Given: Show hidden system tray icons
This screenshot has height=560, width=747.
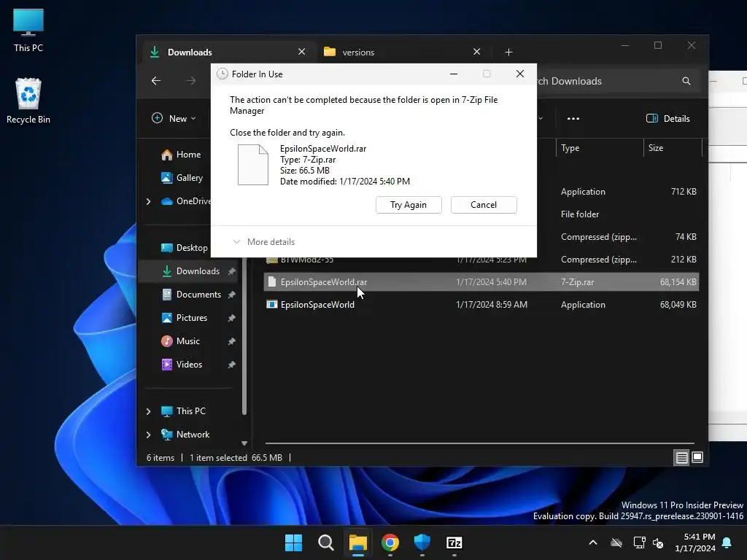Looking at the screenshot, I should [x=592, y=542].
